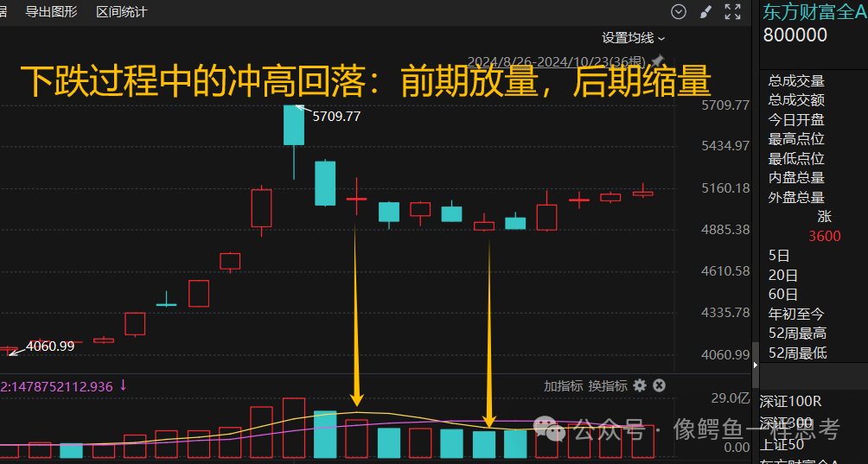Screen dimensions: 868x464
Task: Collapse the right side panel arrow
Action: [x=755, y=365]
